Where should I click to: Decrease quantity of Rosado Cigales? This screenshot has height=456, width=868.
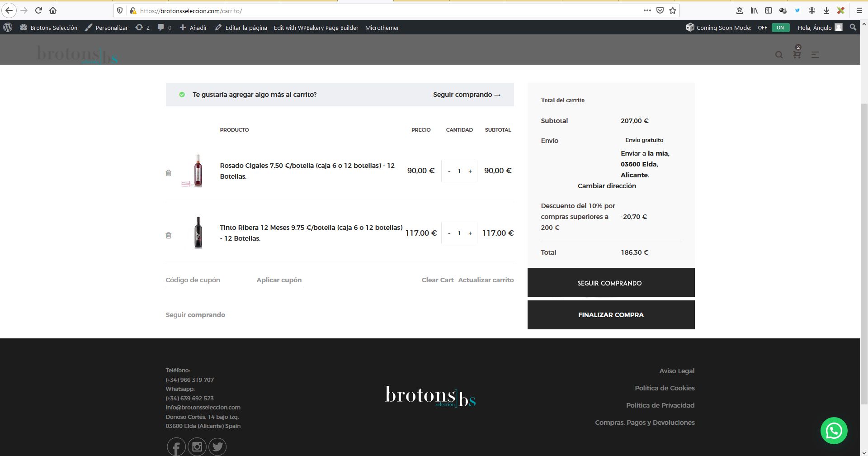coord(449,171)
